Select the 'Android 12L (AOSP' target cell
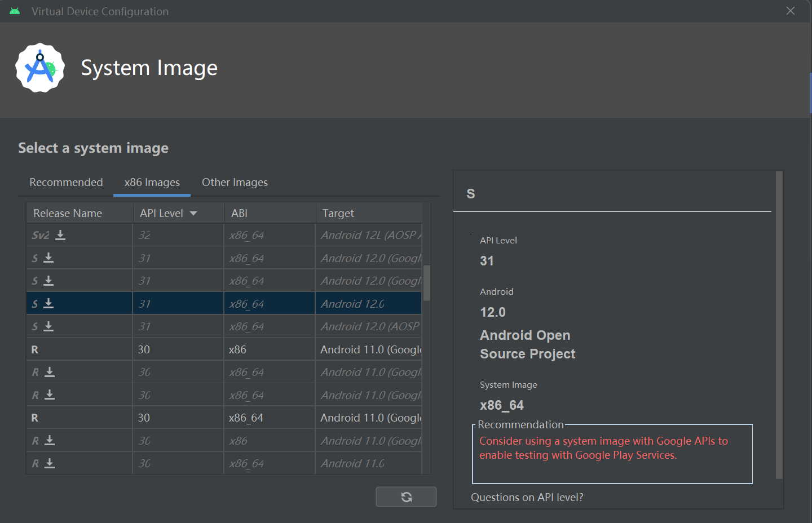Image resolution: width=812 pixels, height=523 pixels. (368, 235)
